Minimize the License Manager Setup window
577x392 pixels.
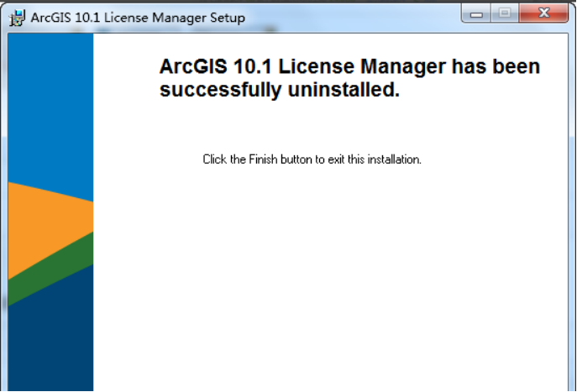(476, 13)
